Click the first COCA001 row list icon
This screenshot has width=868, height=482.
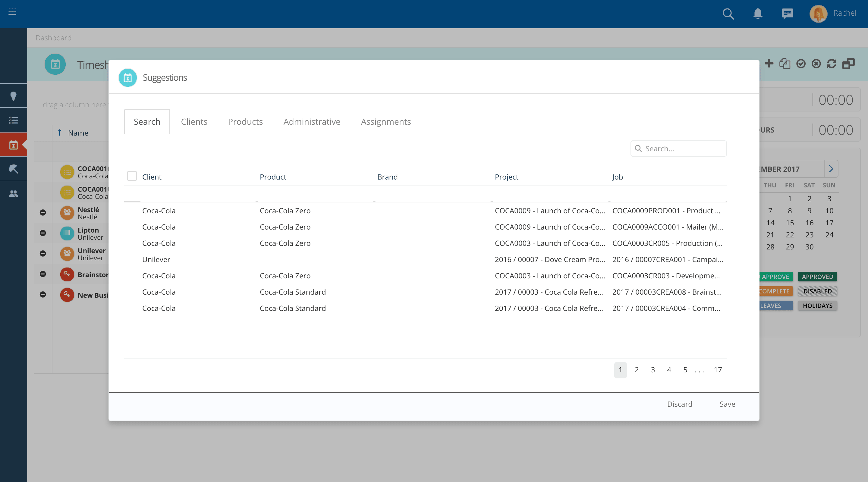pos(67,172)
